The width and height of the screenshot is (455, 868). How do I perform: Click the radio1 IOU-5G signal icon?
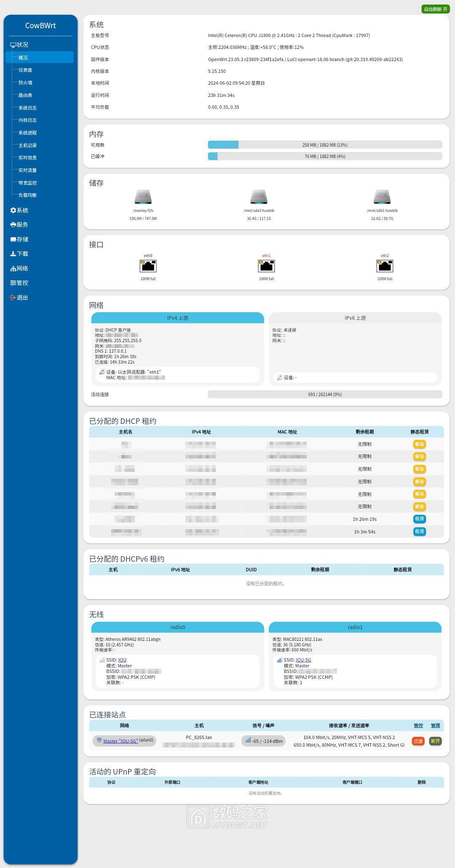point(279,660)
